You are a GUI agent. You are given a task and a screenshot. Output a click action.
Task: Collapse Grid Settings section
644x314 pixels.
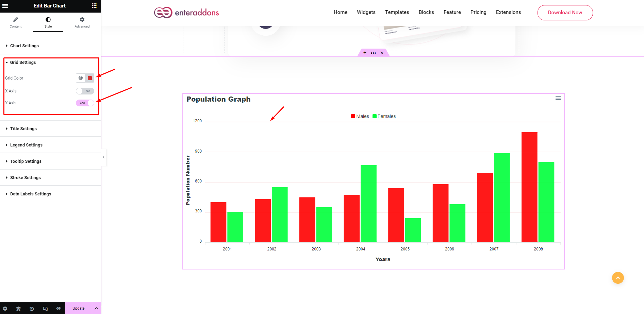pyautogui.click(x=51, y=63)
